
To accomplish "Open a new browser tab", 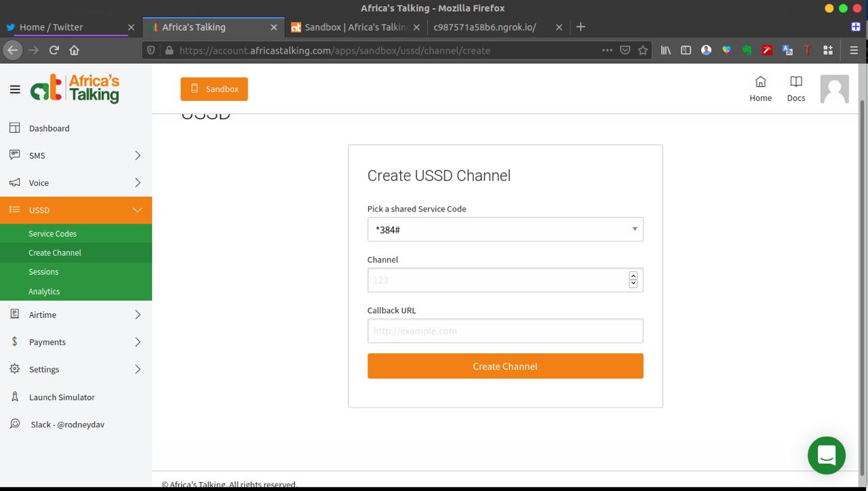I will click(580, 27).
